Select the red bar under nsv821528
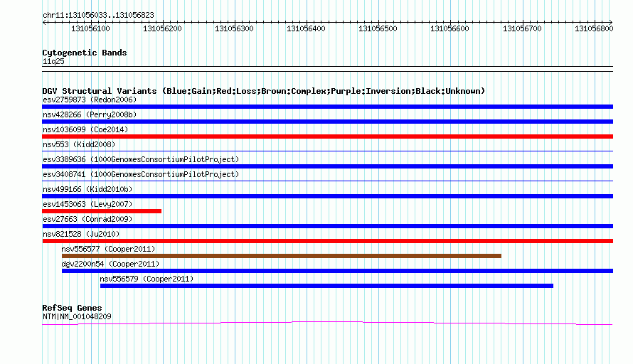Image resolution: width=633 pixels, height=364 pixels. pos(327,241)
